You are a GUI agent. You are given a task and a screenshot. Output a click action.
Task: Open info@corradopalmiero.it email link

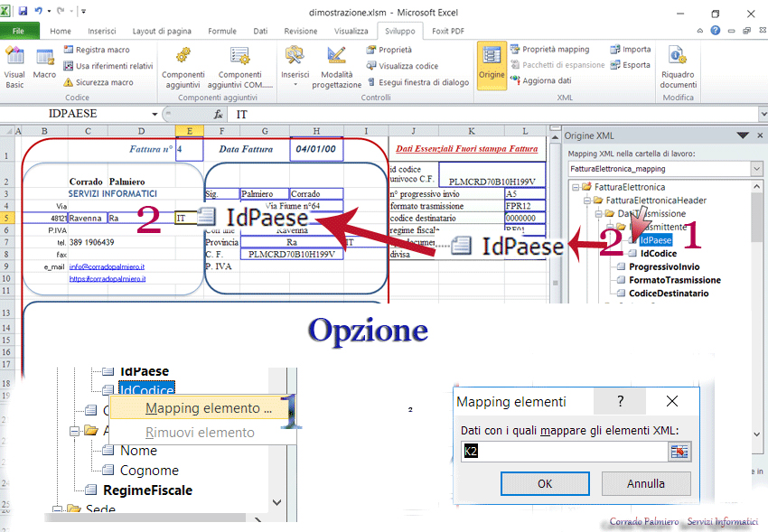pyautogui.click(x=107, y=266)
